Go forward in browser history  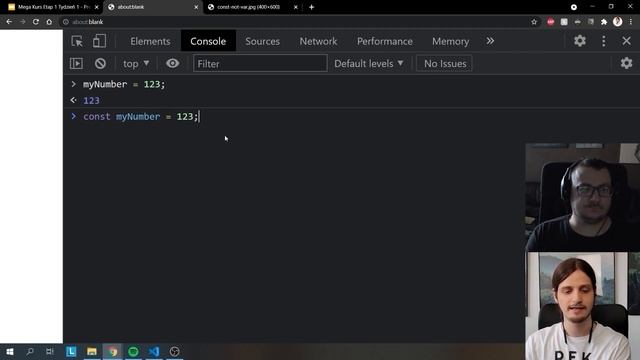click(x=22, y=22)
